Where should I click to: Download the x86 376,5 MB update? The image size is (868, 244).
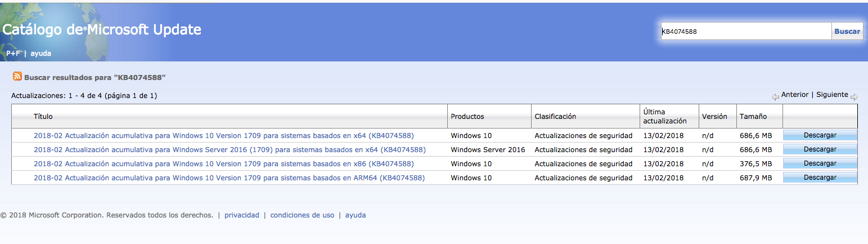[x=820, y=163]
